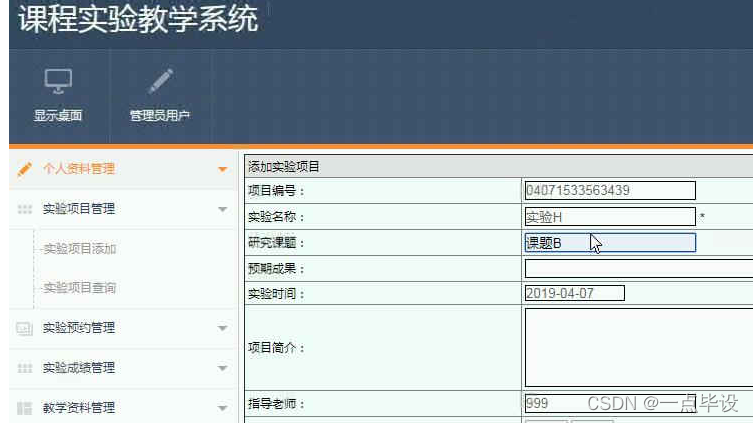Image resolution: width=754 pixels, height=423 pixels.
Task: Click the 实验名称： label
Action: tap(276, 217)
